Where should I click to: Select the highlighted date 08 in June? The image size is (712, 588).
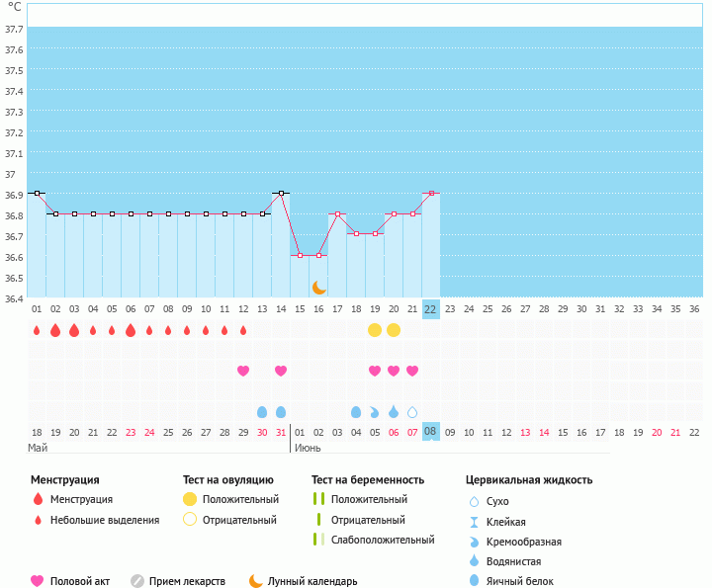430,432
